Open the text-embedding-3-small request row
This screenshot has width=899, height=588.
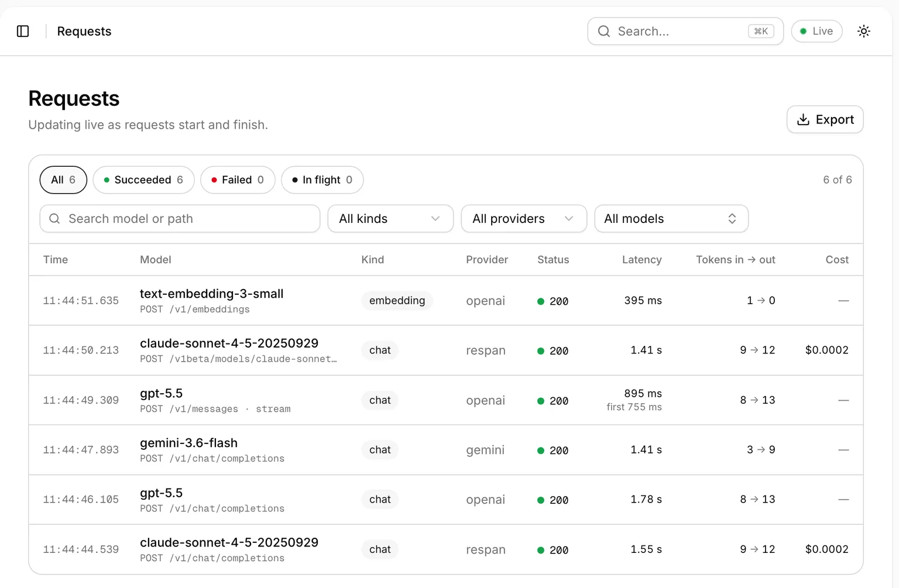coord(446,301)
